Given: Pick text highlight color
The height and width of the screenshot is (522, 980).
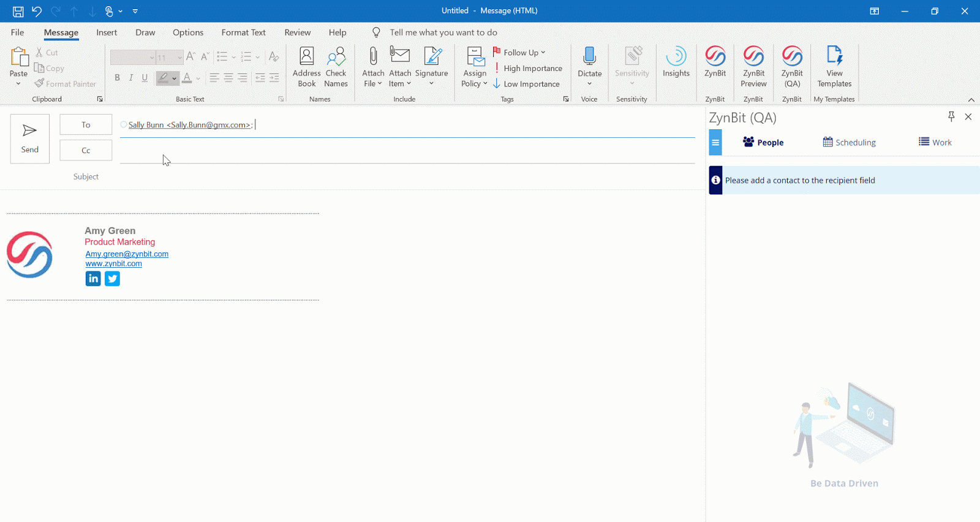Looking at the screenshot, I should pyautogui.click(x=163, y=78).
